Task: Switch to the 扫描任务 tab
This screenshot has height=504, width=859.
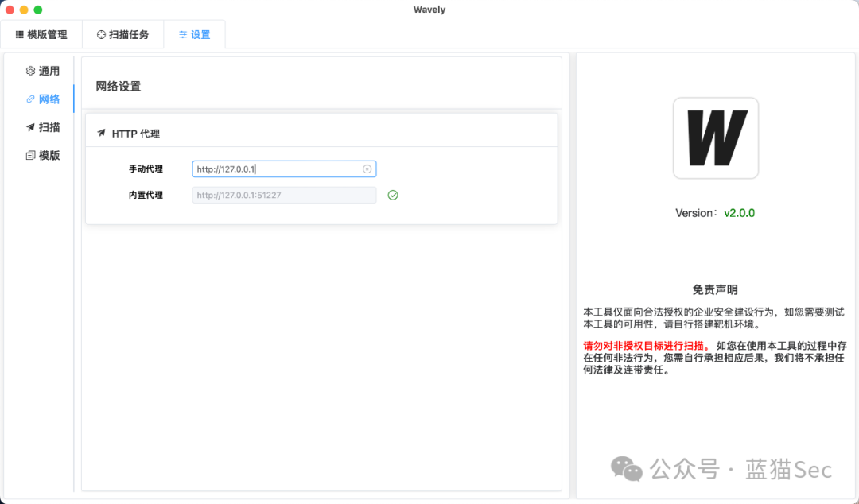Action: [x=122, y=34]
